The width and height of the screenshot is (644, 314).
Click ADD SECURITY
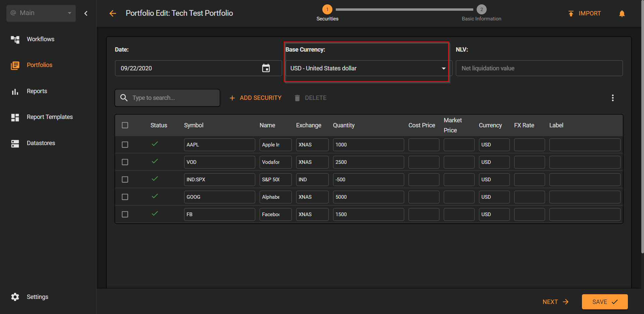(256, 98)
